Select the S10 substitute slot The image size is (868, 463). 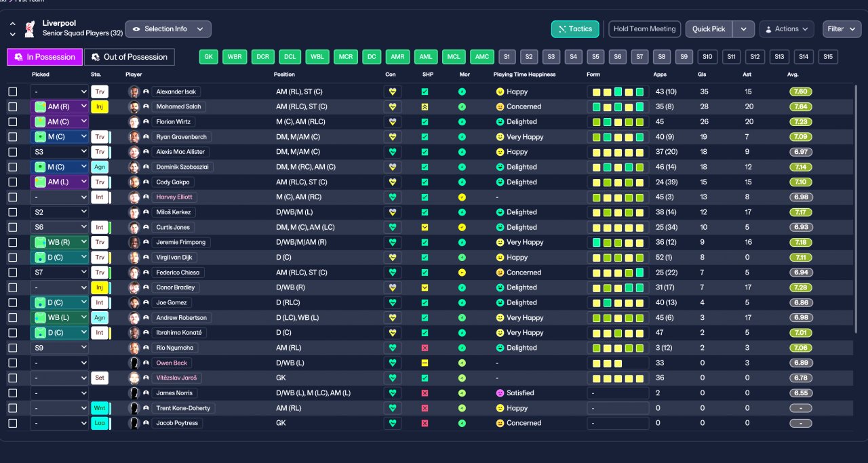pyautogui.click(x=709, y=57)
